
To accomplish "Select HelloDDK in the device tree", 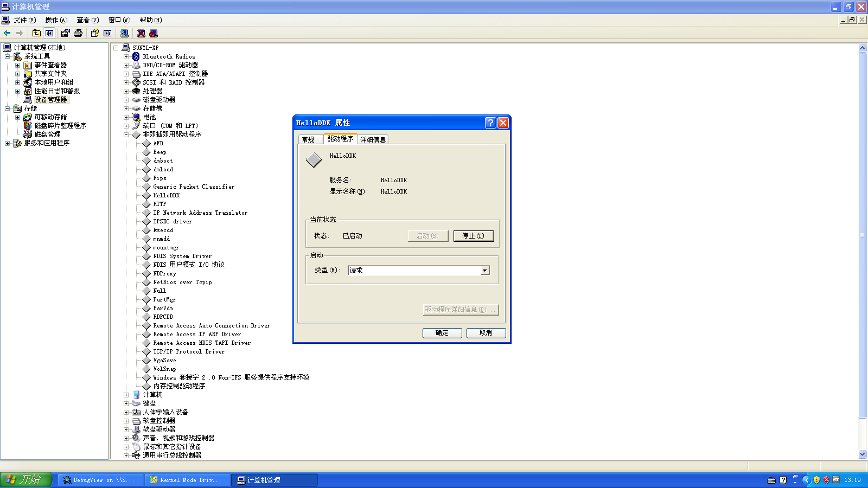I will click(166, 195).
